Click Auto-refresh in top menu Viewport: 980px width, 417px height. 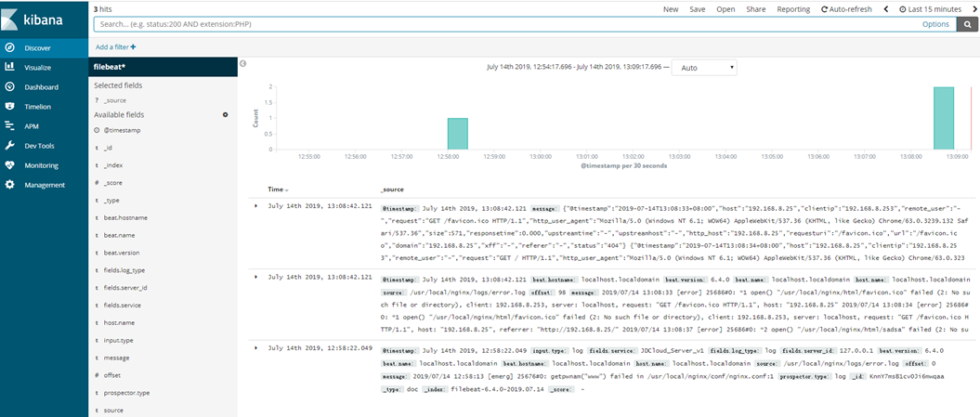(x=846, y=9)
